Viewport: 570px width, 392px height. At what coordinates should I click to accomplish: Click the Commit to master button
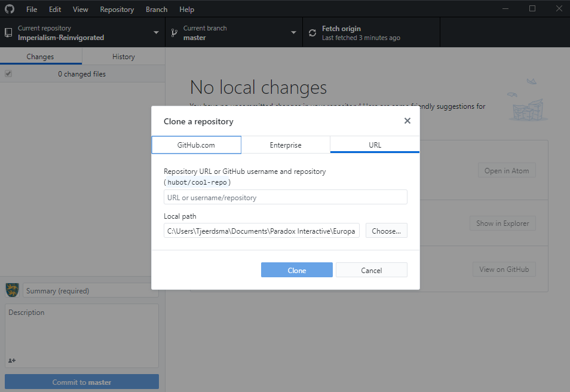point(82,381)
